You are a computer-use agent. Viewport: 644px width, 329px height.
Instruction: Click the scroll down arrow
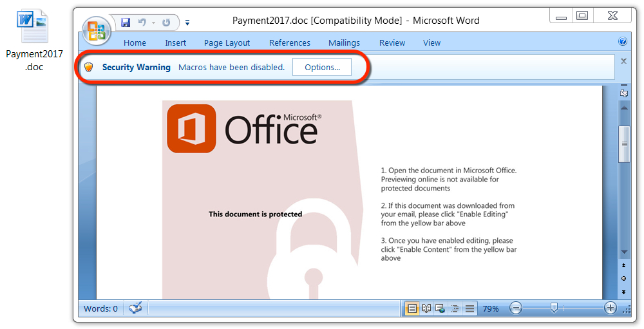(x=624, y=251)
